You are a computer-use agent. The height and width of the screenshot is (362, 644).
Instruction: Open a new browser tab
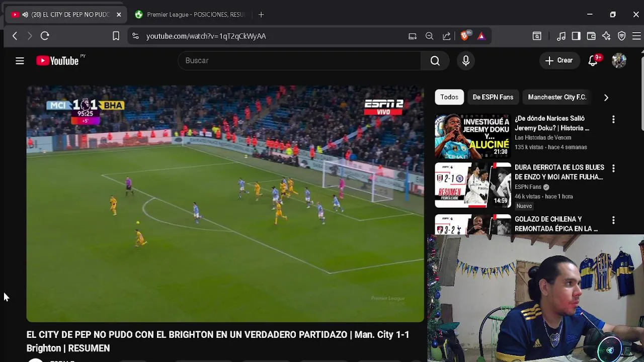point(261,15)
